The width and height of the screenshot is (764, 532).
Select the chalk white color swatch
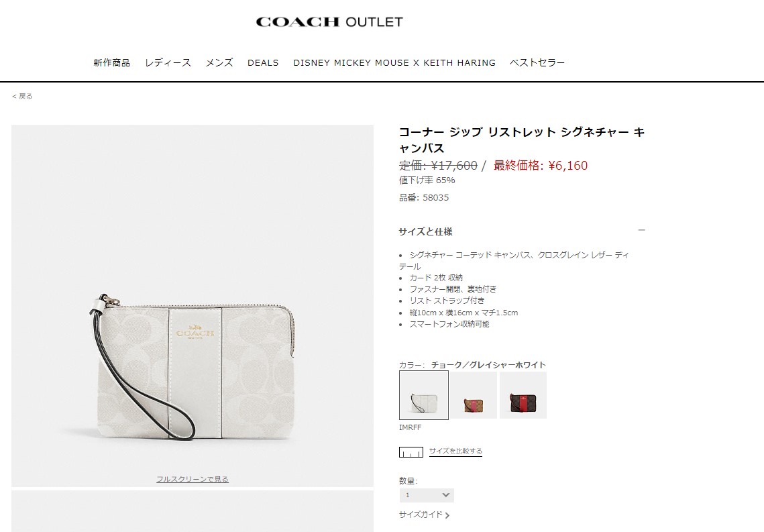[424, 395]
